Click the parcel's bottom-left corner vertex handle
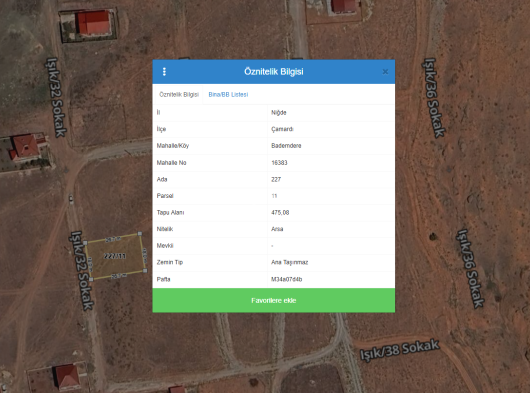The height and width of the screenshot is (393, 530). point(91,279)
